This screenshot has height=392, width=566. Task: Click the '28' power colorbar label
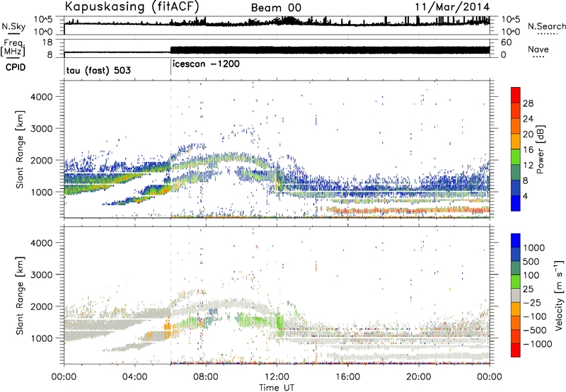coord(528,103)
